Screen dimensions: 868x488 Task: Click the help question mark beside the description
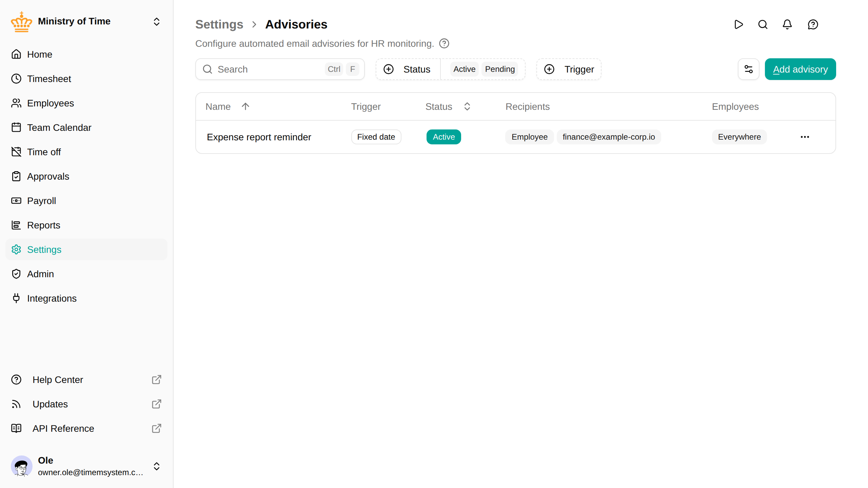click(444, 43)
